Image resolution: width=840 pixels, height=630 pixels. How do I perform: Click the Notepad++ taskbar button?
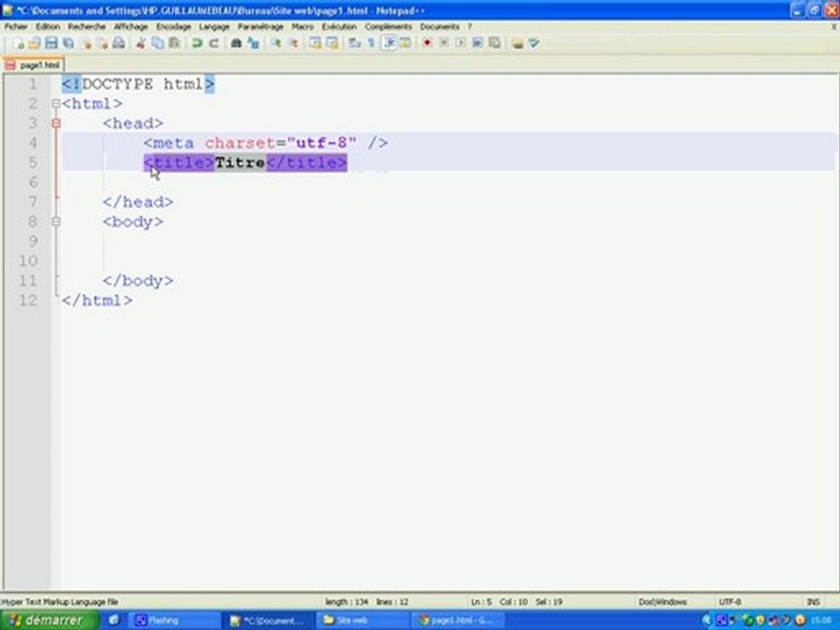pyautogui.click(x=269, y=620)
